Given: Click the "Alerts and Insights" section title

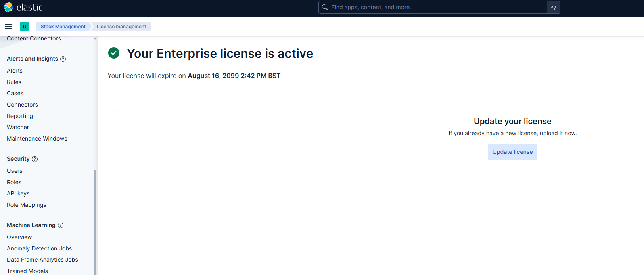Looking at the screenshot, I should point(32,59).
